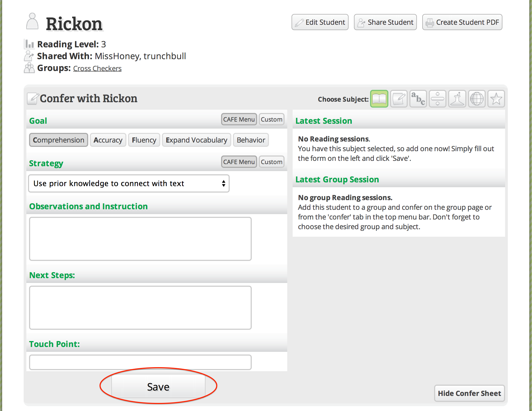This screenshot has width=532, height=411.
Task: Toggle the Fluency goal
Action: pyautogui.click(x=144, y=140)
